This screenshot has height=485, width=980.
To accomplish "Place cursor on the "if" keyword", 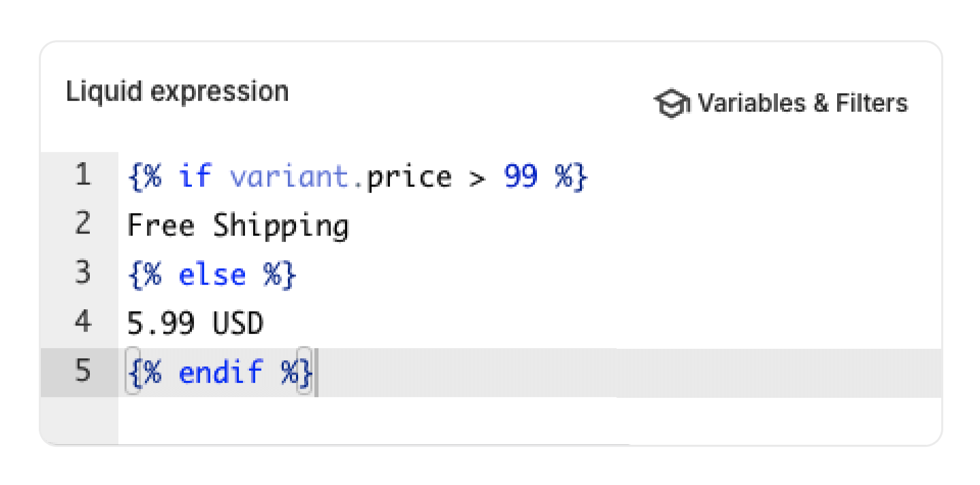I will (195, 177).
